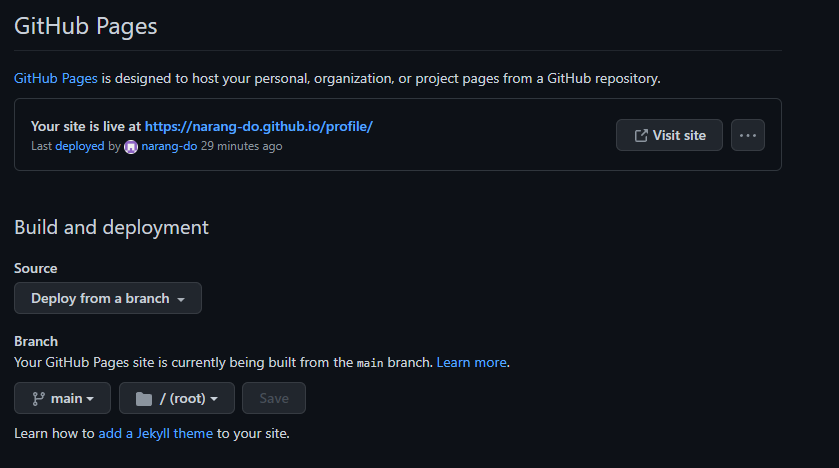The image size is (839, 468).
Task: Click the 'main' code text in branch sentence
Action: (370, 363)
